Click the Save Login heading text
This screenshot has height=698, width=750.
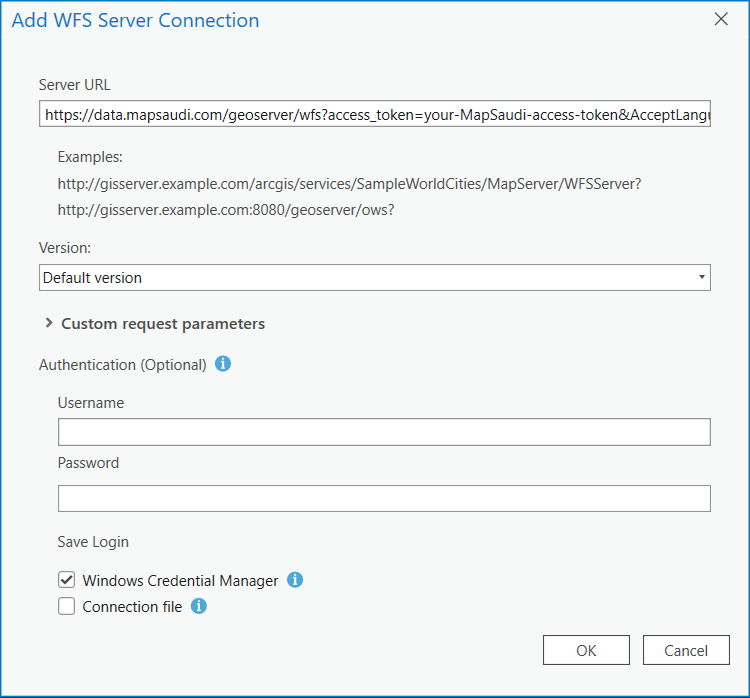click(x=93, y=542)
